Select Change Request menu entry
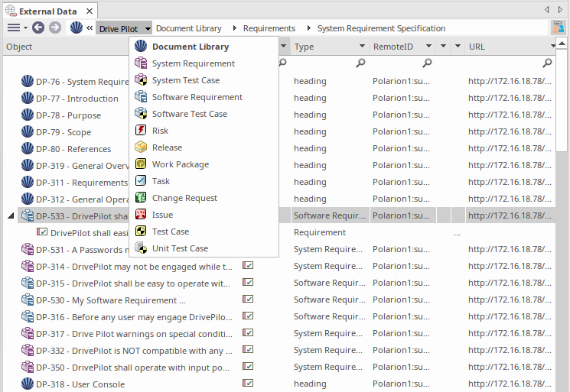The height and width of the screenshot is (392, 570). 204,198
